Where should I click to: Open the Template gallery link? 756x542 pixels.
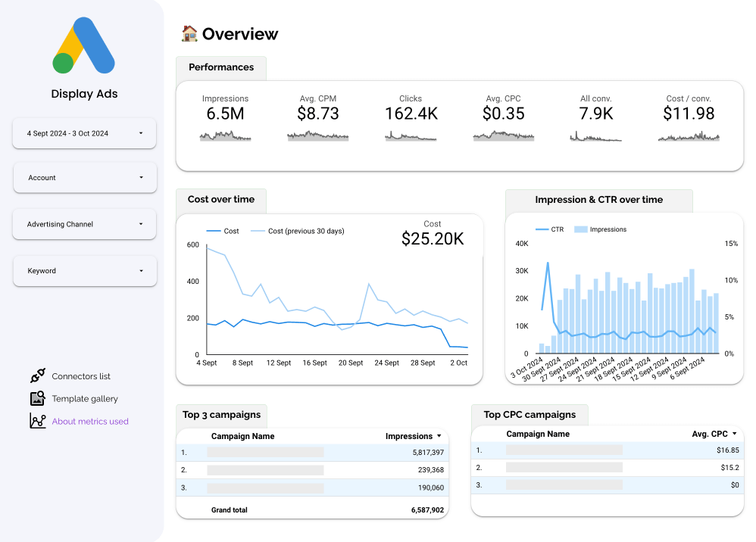(x=85, y=399)
